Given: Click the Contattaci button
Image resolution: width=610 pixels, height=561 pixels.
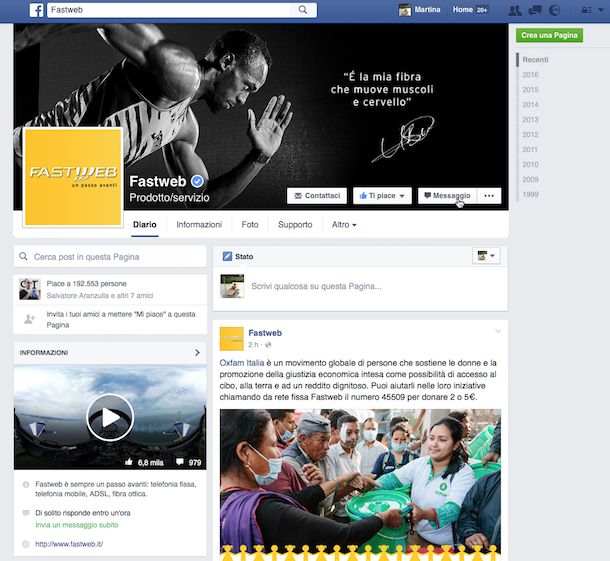Looking at the screenshot, I should [x=317, y=196].
